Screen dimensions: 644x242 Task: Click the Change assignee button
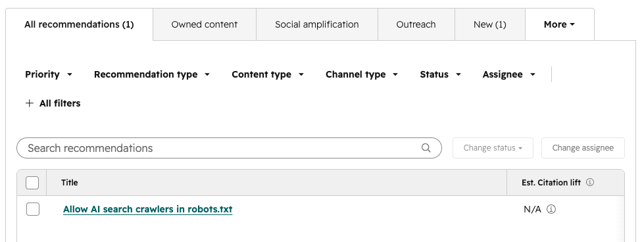point(583,148)
